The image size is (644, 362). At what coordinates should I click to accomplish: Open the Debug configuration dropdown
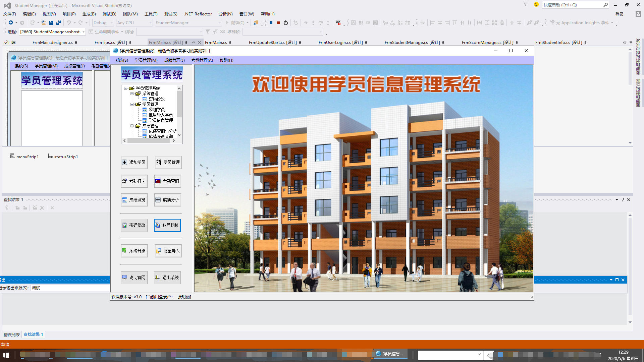[103, 23]
